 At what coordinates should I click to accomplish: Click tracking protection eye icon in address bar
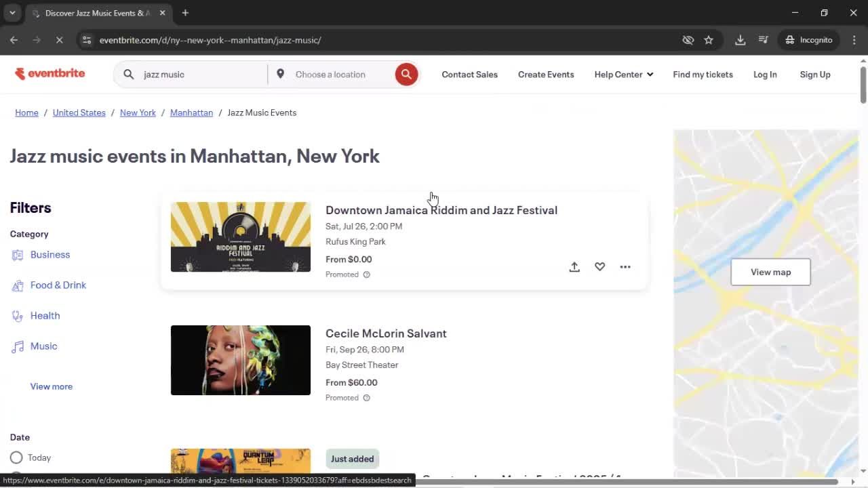(x=688, y=40)
